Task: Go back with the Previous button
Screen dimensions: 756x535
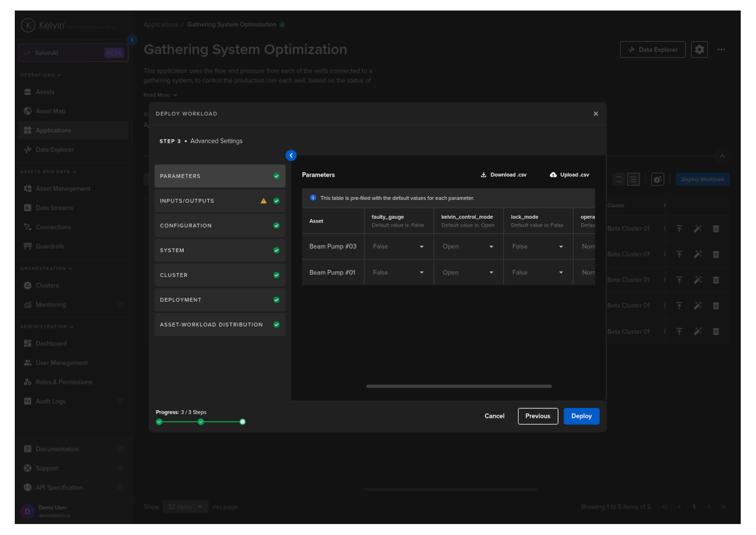Action: pos(538,416)
